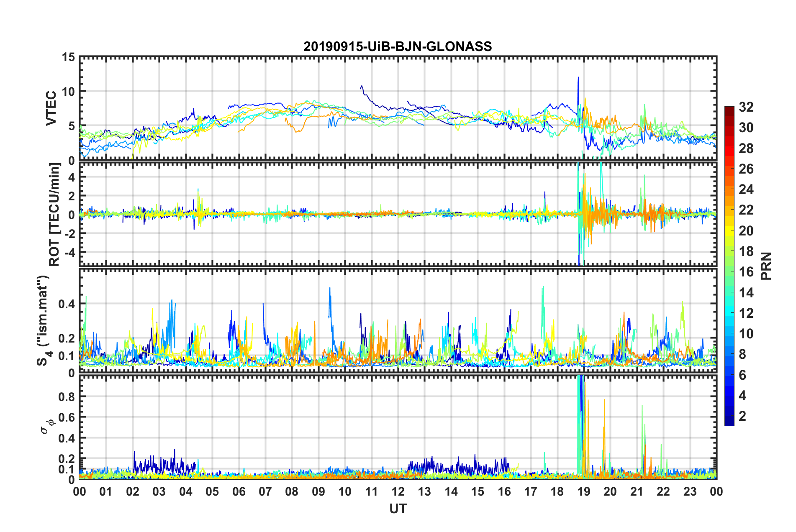This screenshot has height=532, width=796.
Task: Select hour 12 on the UT axis
Action: [398, 491]
